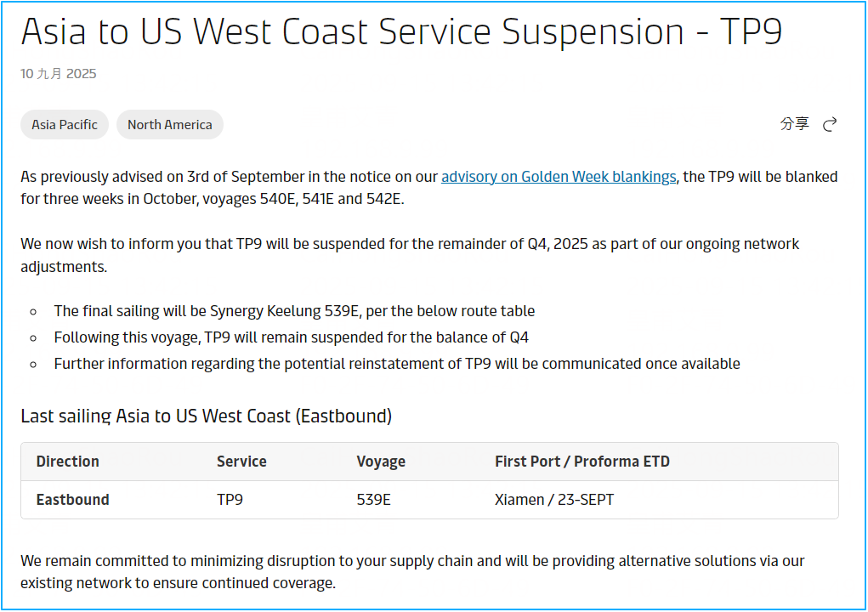Screen dimensions: 868x612
Task: Click the 分享 share label
Action: [x=794, y=124]
